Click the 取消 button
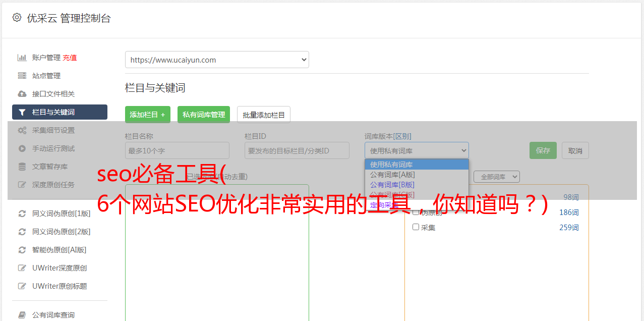Viewport: 644px width, 321px height. (575, 150)
